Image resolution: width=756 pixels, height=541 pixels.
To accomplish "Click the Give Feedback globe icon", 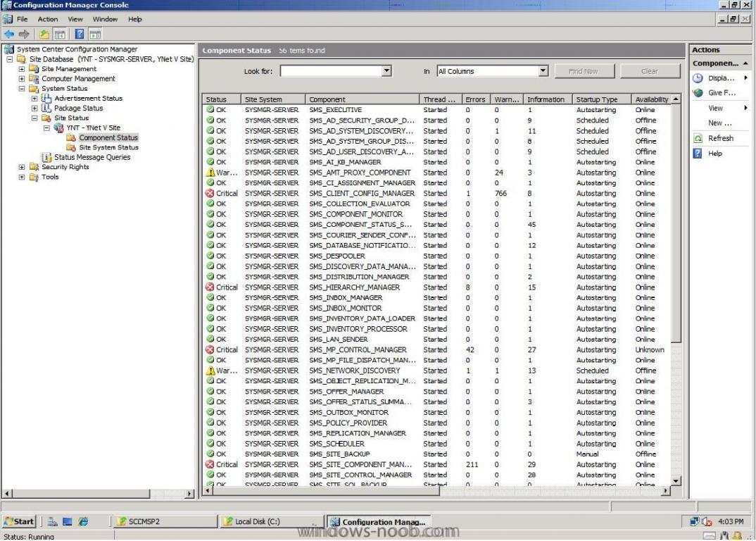I will pyautogui.click(x=698, y=93).
